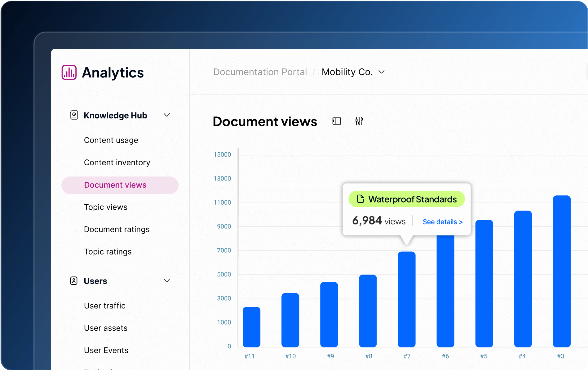Click the Analytics bar chart logo icon
588x370 pixels.
[69, 72]
